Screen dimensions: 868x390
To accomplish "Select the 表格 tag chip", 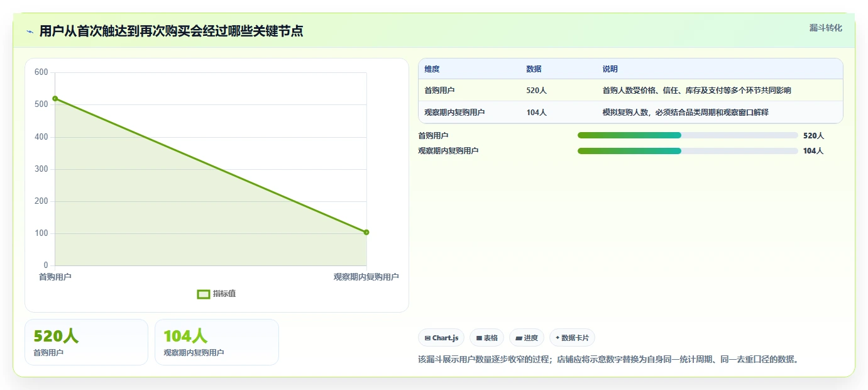I will [487, 338].
